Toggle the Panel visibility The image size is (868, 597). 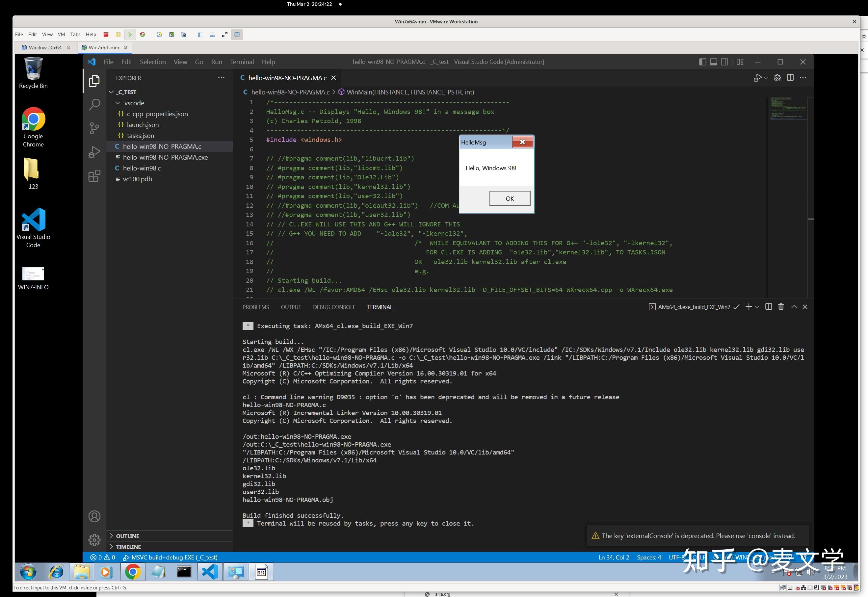[x=713, y=62]
